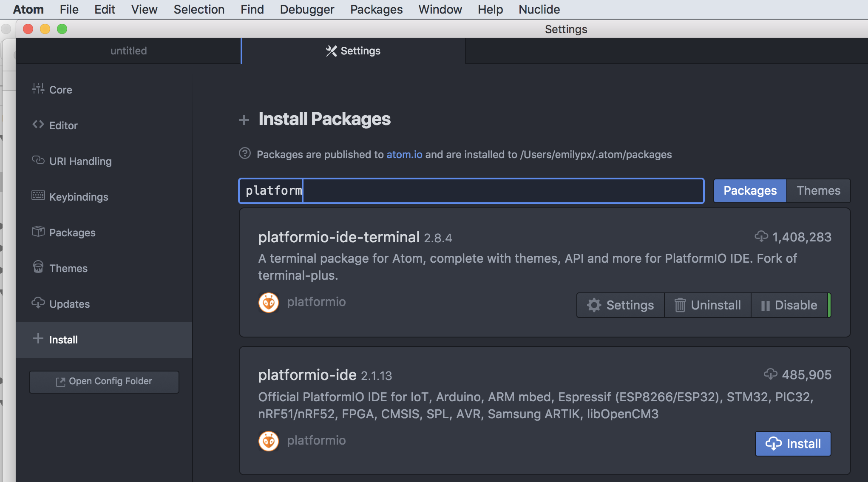The height and width of the screenshot is (482, 868).
Task: Click the URI Handling link icon
Action: pos(38,160)
